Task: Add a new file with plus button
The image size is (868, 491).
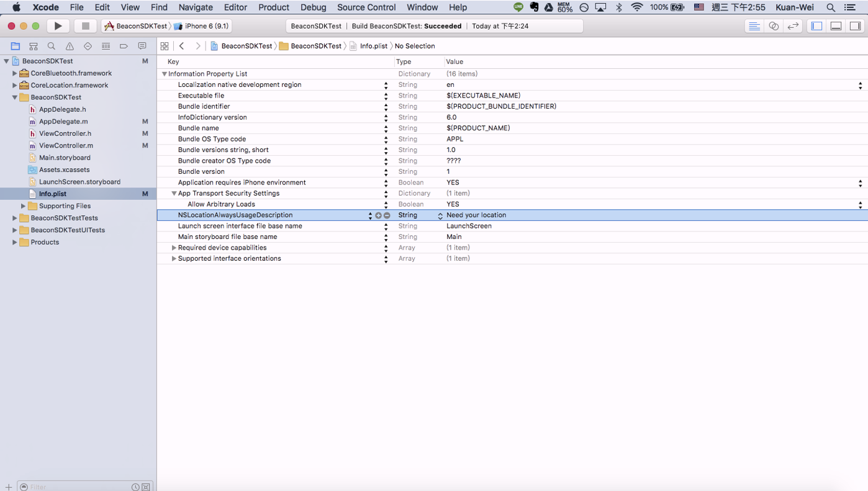Action: 8,487
